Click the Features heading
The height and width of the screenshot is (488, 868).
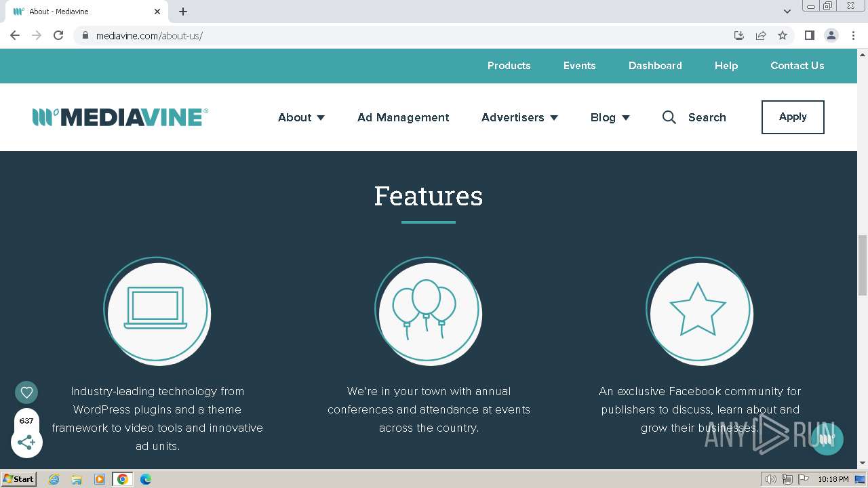coord(429,196)
